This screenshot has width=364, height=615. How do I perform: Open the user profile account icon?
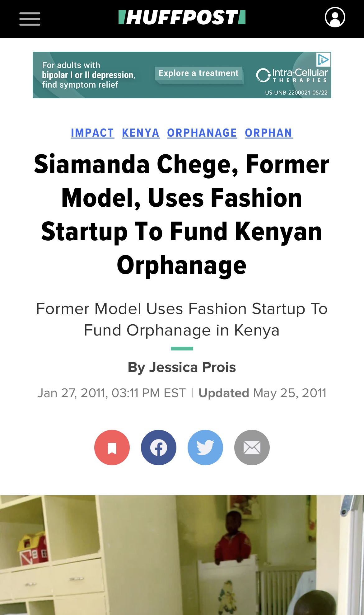tap(335, 17)
